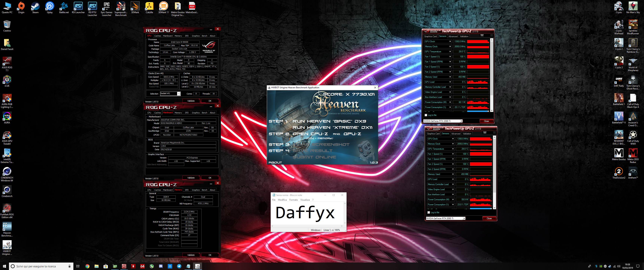644x270 pixels.
Task: Click Validate in CPU-Z memory timings window
Action: [x=191, y=255]
